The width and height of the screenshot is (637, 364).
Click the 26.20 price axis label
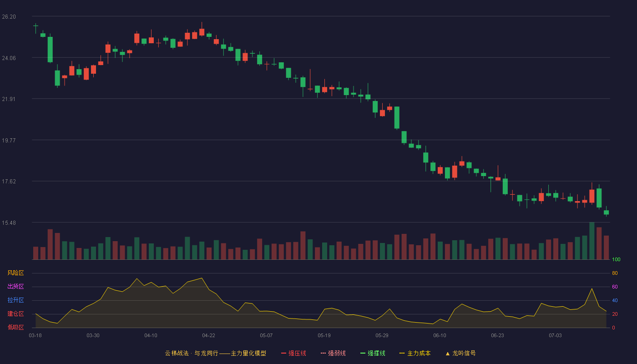pyautogui.click(x=9, y=17)
